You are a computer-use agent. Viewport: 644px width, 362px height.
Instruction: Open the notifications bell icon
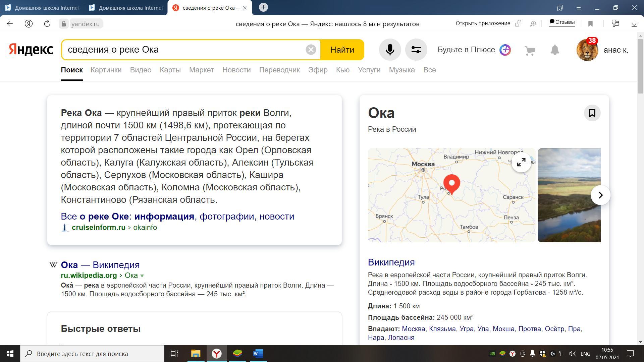pyautogui.click(x=555, y=50)
